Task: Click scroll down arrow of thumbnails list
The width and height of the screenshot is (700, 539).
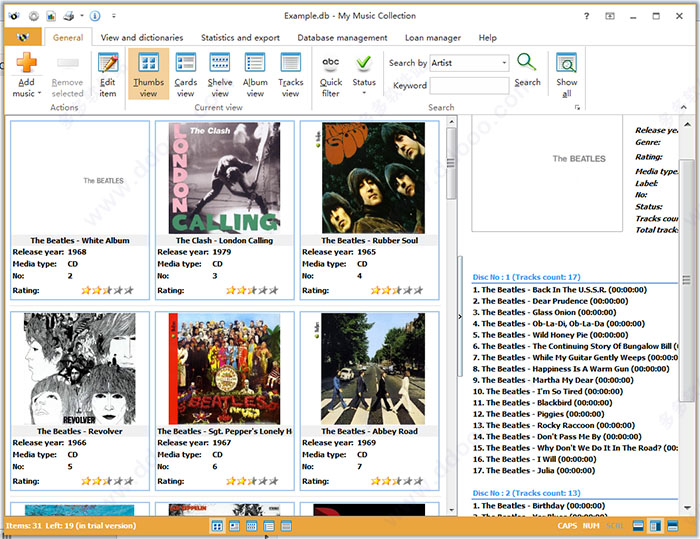Action: coord(451,510)
